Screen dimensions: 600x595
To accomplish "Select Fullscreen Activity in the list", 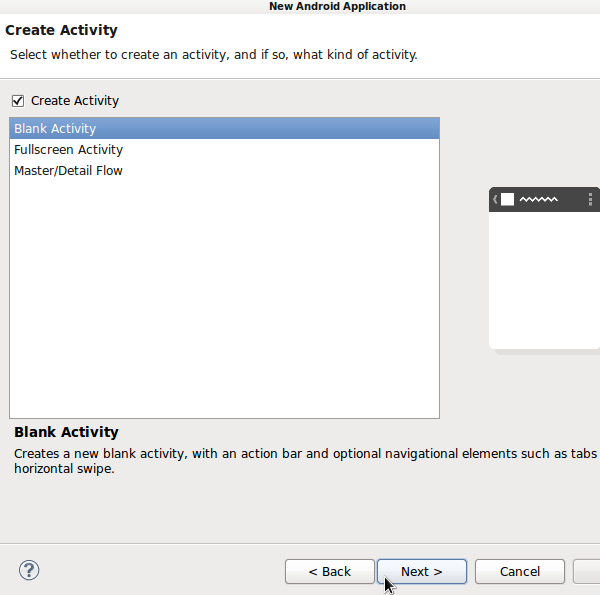I will click(68, 150).
